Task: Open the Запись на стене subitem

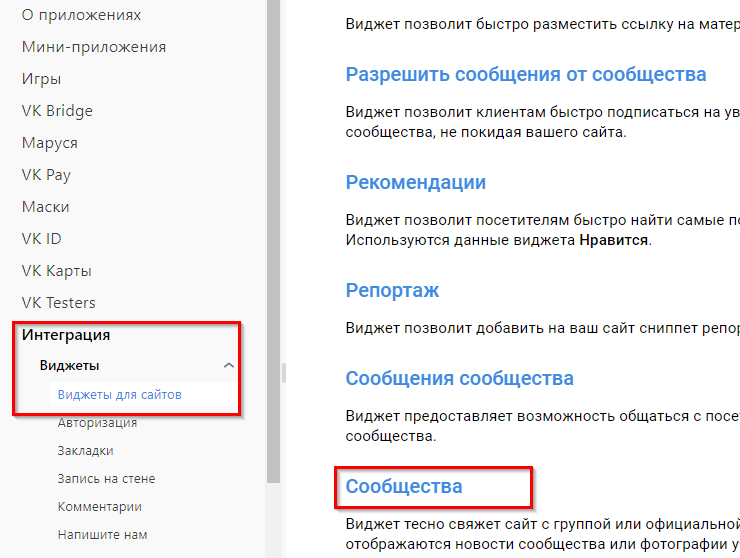Action: click(x=106, y=479)
